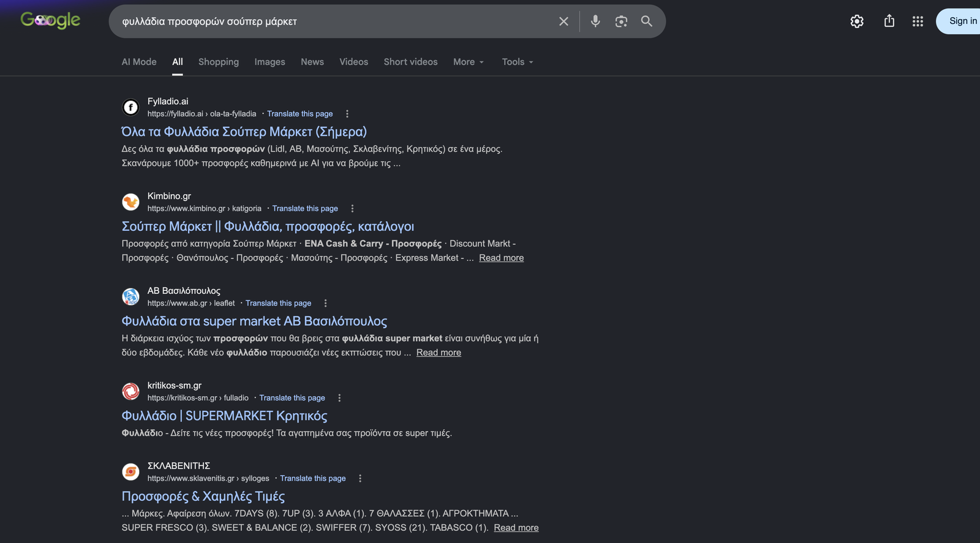Translate the Fylladio.ai page

(x=300, y=114)
